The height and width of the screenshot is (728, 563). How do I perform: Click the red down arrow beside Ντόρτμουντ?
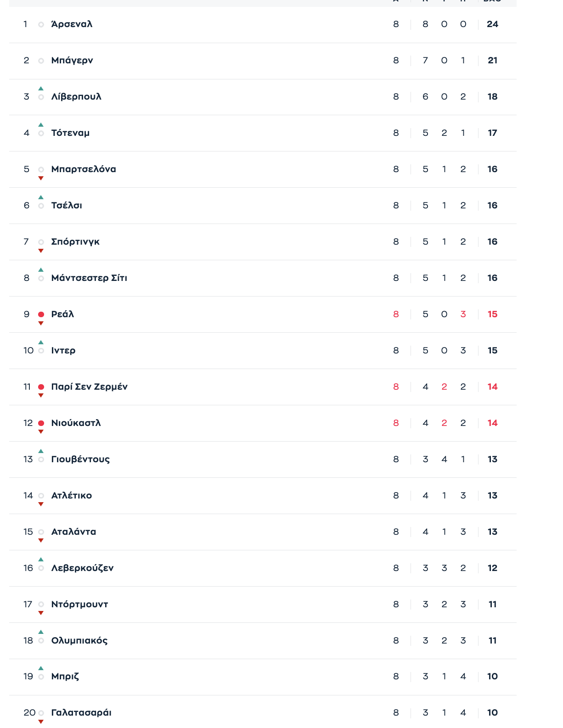click(x=41, y=613)
